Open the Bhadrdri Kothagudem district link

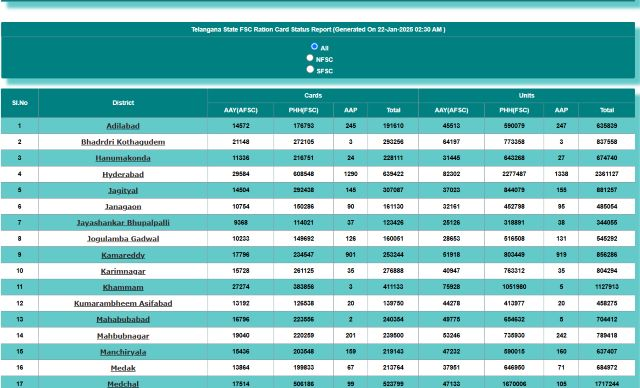123,142
